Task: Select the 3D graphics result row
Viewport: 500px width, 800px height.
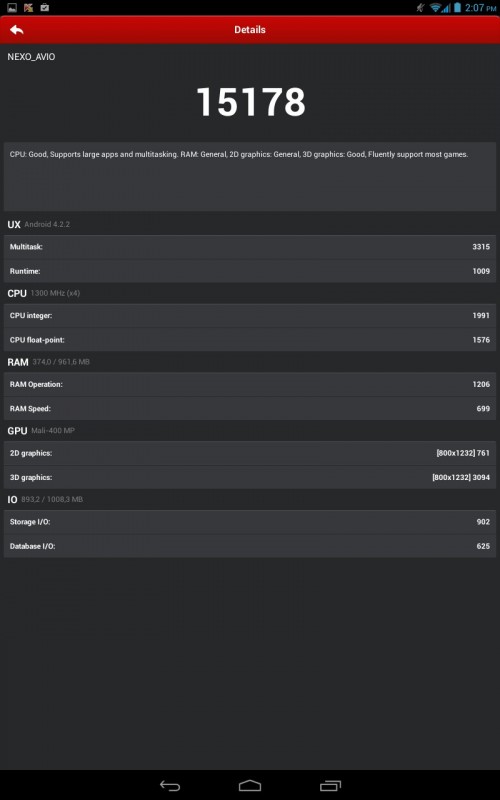Action: pos(250,478)
